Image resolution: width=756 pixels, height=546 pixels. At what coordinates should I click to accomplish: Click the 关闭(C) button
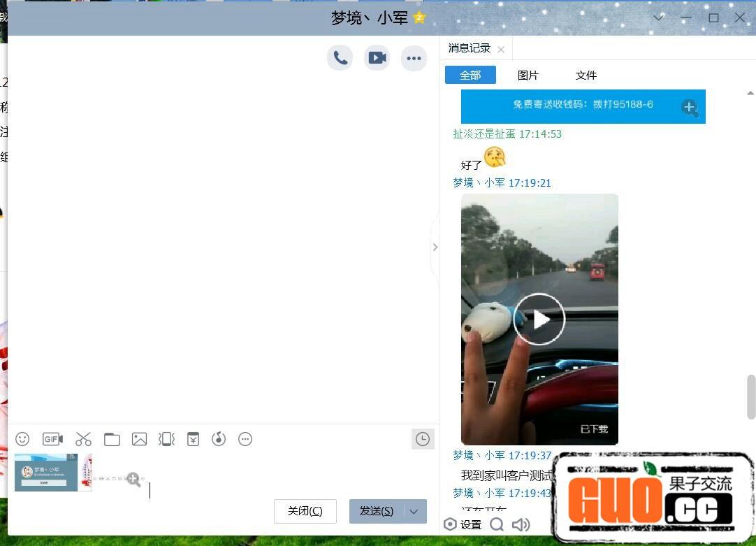pyautogui.click(x=305, y=511)
